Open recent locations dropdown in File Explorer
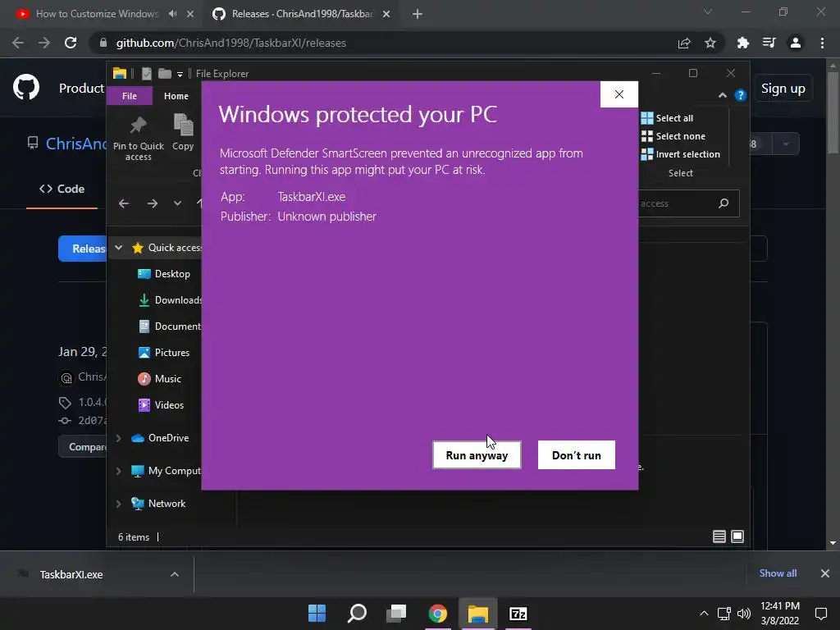The width and height of the screenshot is (840, 630). pyautogui.click(x=177, y=203)
